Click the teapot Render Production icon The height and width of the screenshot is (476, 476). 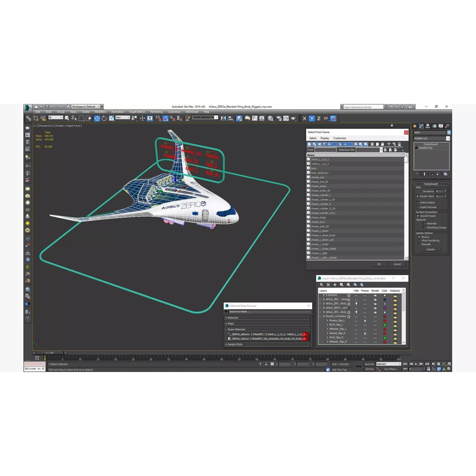click(x=293, y=119)
